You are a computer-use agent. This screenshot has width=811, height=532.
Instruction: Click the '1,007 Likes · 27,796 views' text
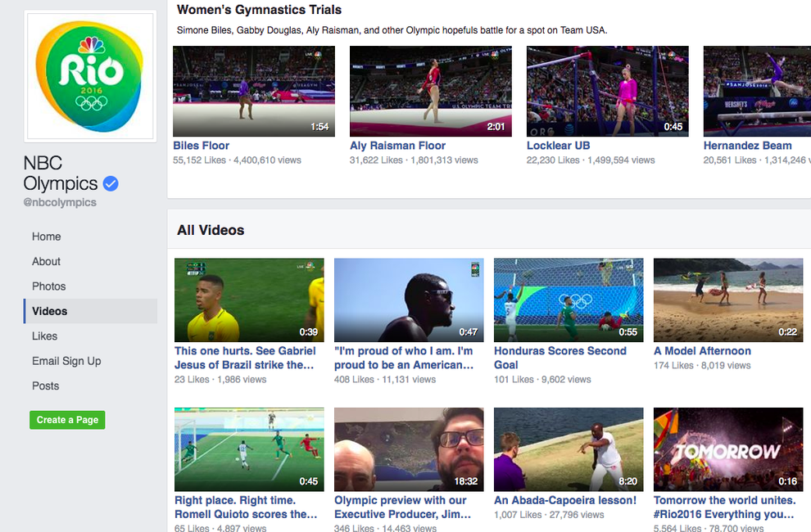tap(549, 515)
